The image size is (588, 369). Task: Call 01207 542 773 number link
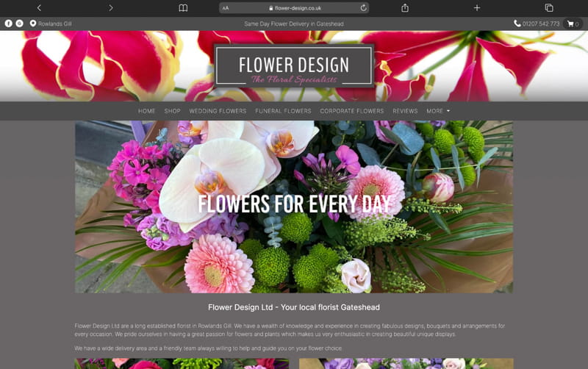pos(541,24)
